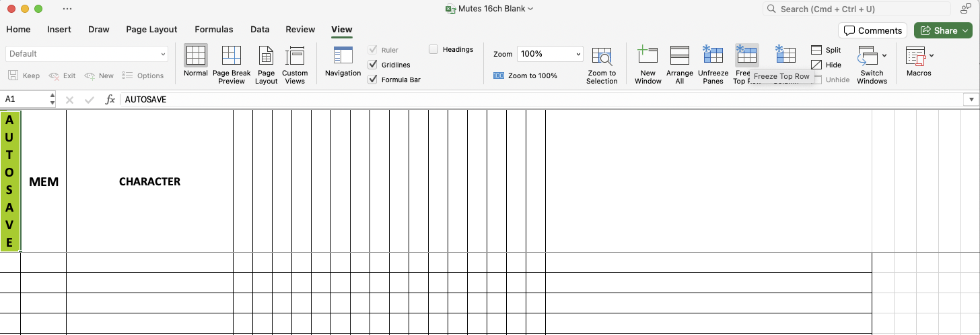
Task: Click Zoom to Selection icon
Action: pos(602,56)
